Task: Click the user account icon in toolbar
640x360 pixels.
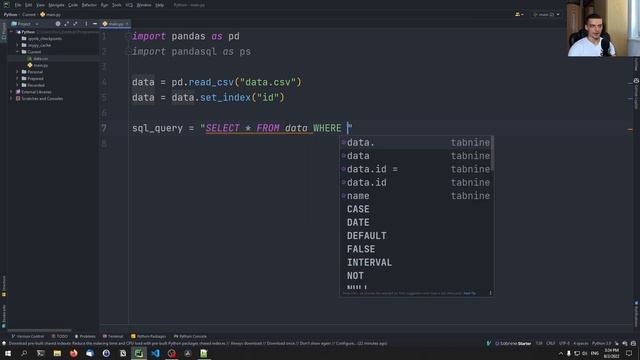Action: coord(519,15)
